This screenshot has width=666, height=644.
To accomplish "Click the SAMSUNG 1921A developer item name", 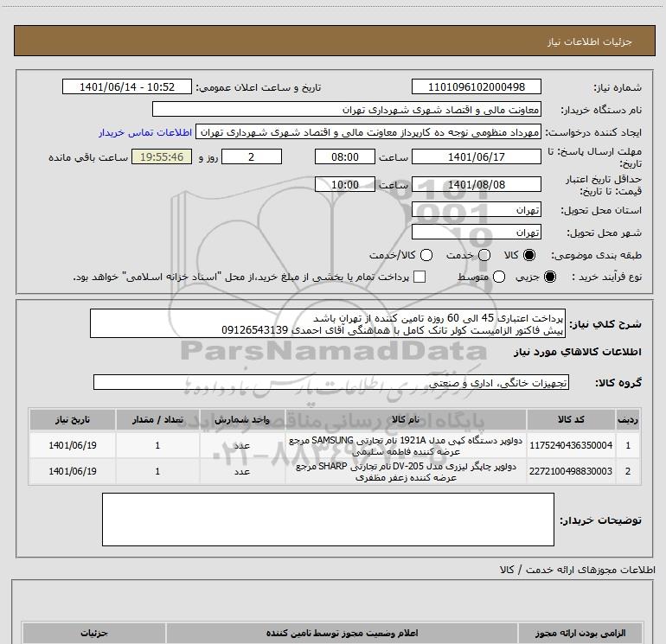I will click(406, 445).
